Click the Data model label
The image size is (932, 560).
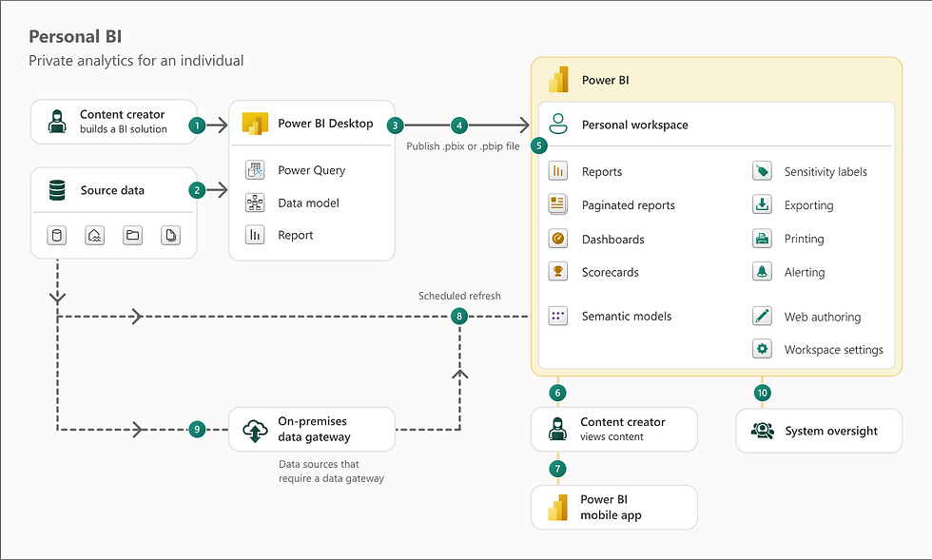point(308,203)
